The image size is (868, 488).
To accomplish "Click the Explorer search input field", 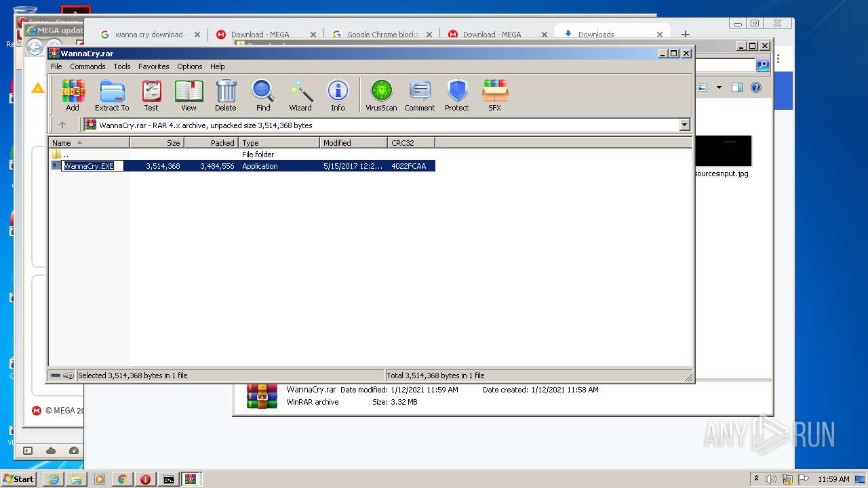I will coord(724,65).
